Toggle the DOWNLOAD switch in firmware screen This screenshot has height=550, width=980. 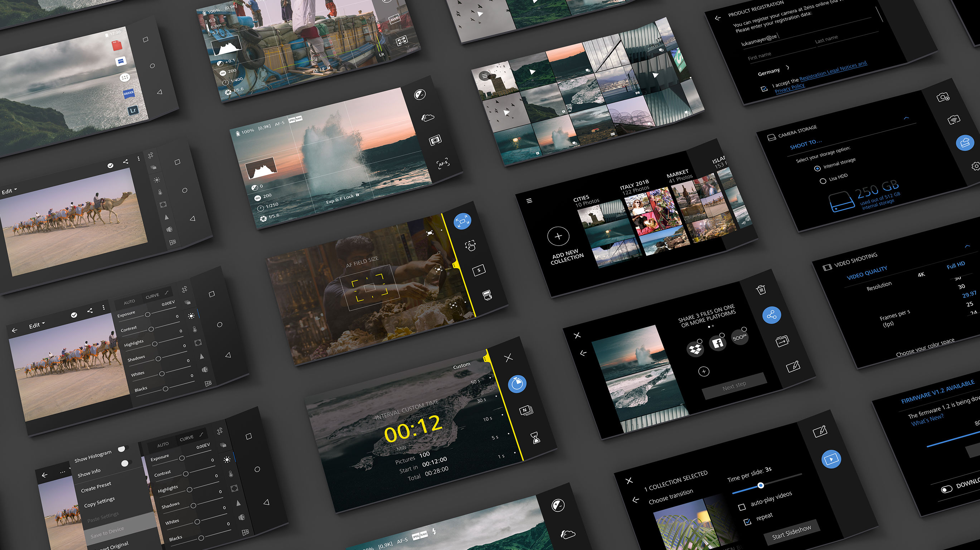pos(946,489)
